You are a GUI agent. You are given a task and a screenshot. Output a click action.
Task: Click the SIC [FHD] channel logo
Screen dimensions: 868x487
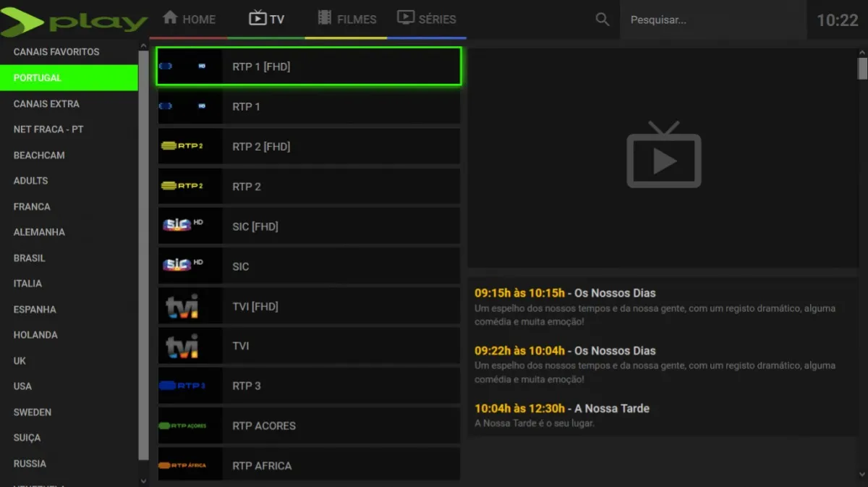click(x=182, y=226)
